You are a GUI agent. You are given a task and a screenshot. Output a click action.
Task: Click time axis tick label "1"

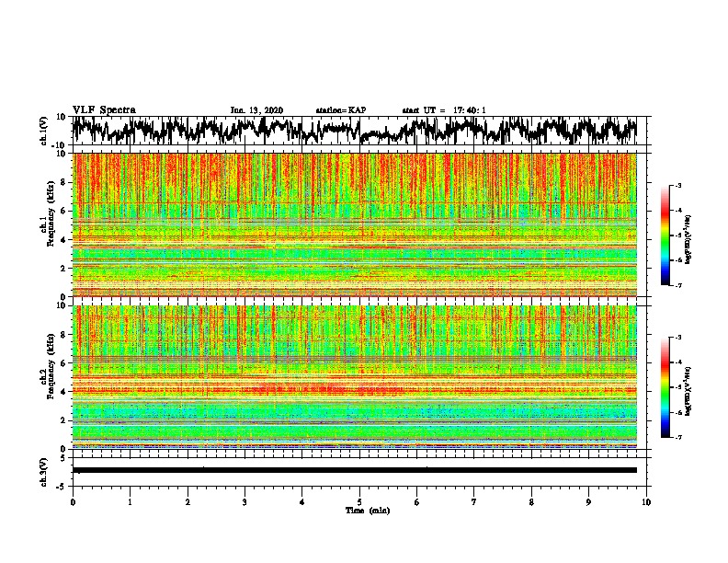click(130, 502)
